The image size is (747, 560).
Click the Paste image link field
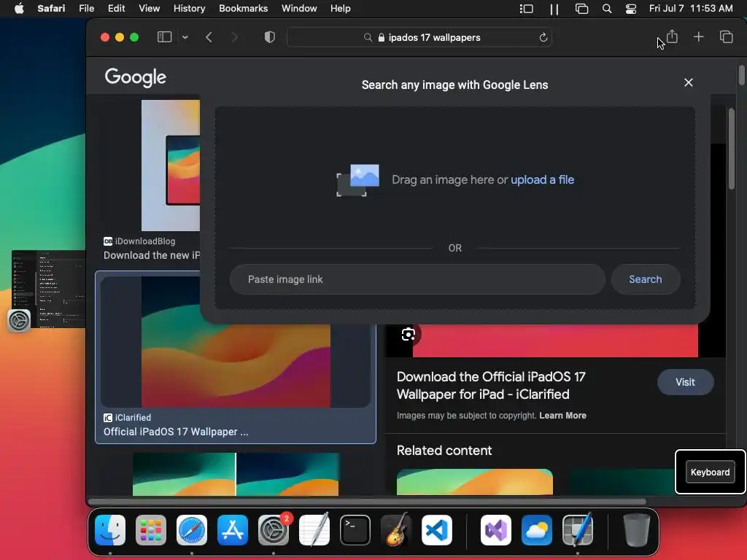point(417,279)
